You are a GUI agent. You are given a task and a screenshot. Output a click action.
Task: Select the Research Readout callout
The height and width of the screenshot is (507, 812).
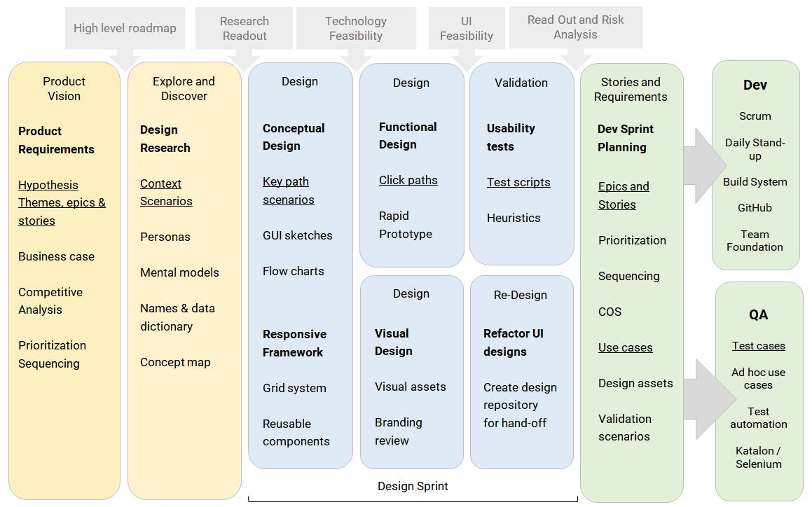point(244,29)
